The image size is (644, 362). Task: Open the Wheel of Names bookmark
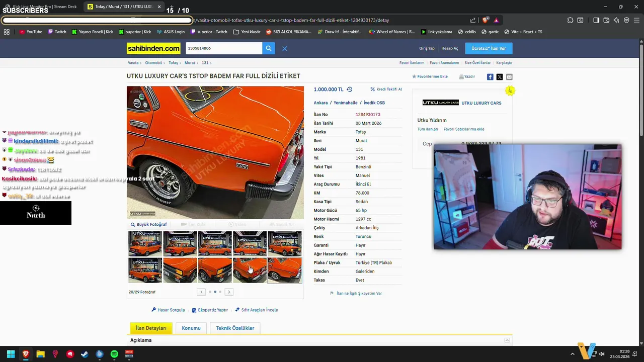392,32
